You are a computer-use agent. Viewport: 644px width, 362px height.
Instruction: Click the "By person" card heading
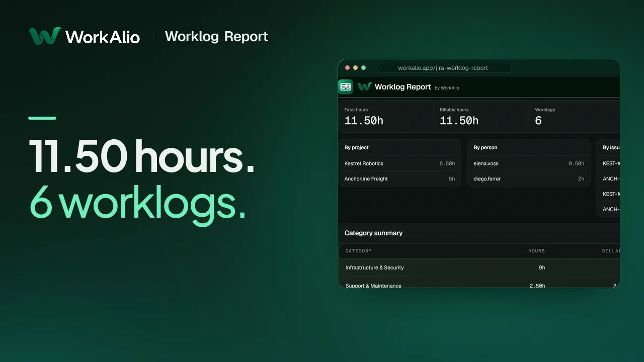click(486, 148)
